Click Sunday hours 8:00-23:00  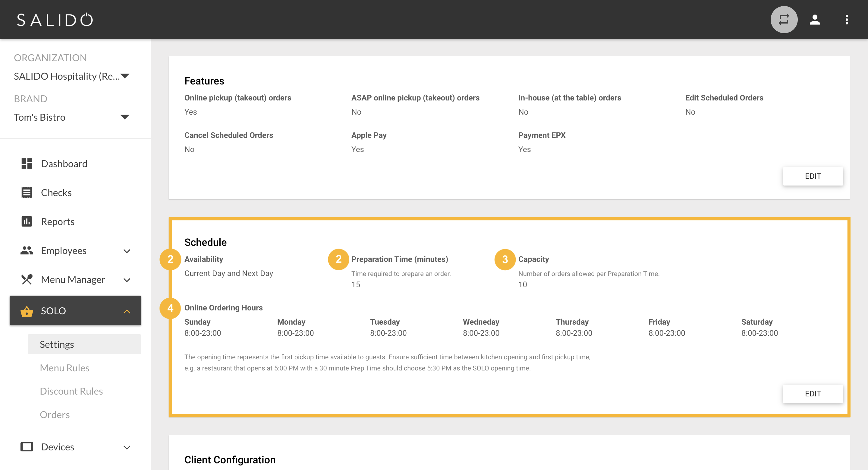click(203, 333)
